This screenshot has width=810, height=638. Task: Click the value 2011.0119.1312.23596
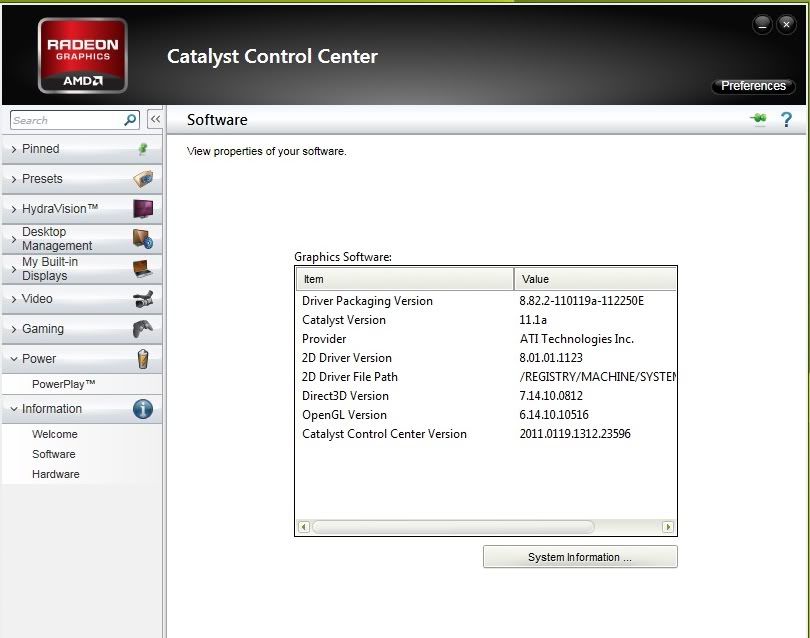click(575, 434)
